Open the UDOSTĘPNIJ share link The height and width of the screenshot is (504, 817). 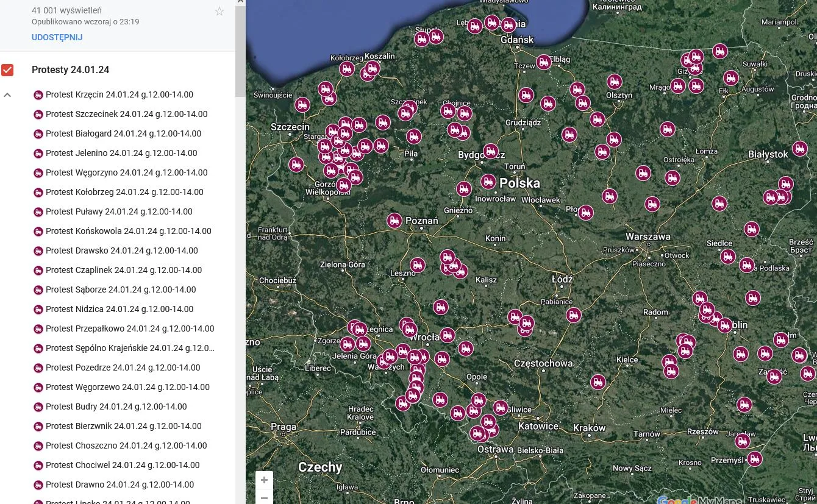[x=57, y=37]
